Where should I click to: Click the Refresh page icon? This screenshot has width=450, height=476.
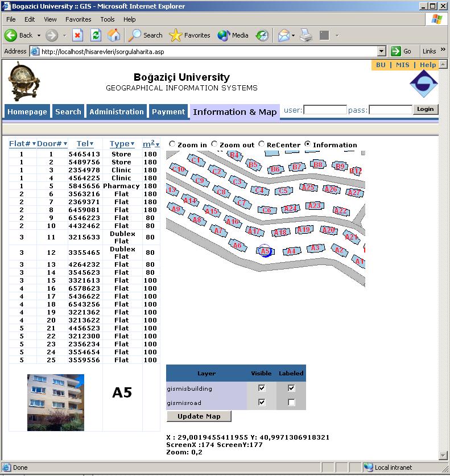click(96, 35)
